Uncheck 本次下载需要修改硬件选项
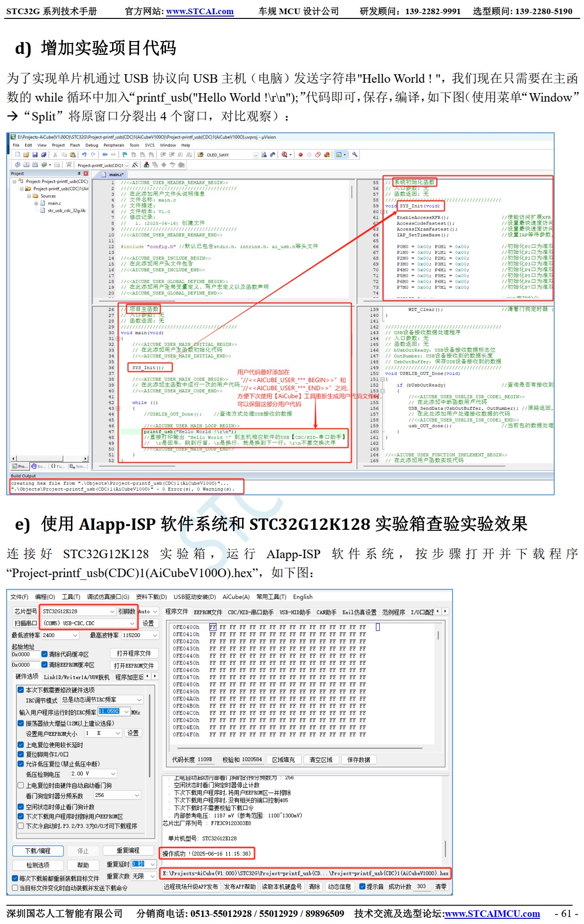 click(21, 690)
